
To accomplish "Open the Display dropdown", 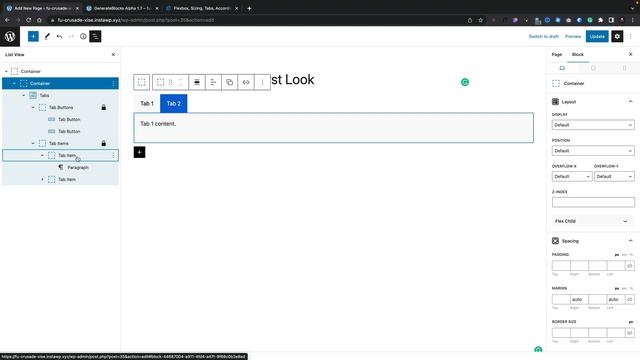I will point(593,125).
